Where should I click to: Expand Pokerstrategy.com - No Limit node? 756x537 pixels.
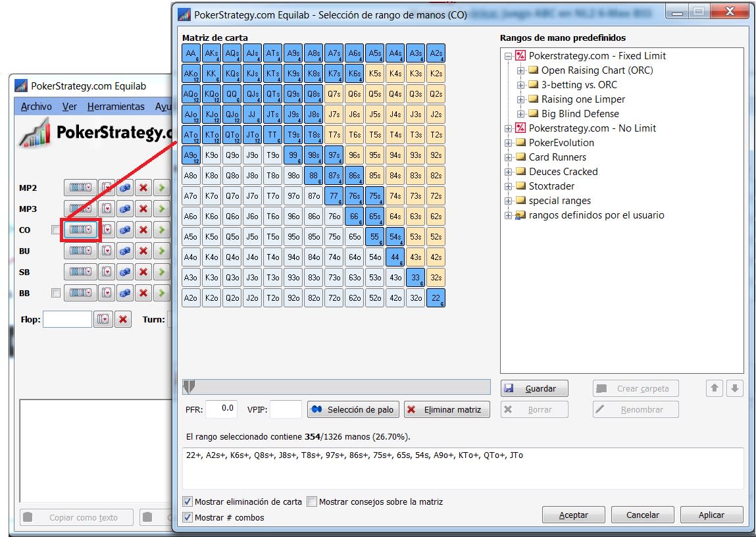tap(508, 128)
